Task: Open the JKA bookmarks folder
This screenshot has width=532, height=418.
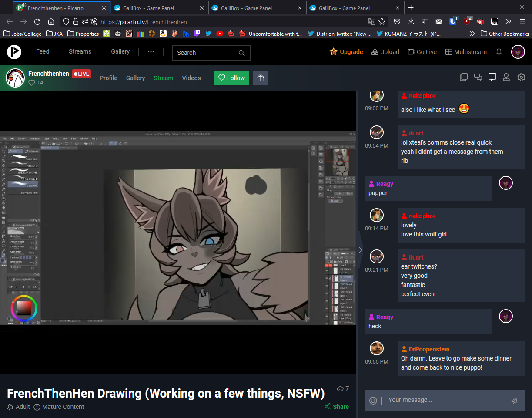Action: click(x=55, y=34)
